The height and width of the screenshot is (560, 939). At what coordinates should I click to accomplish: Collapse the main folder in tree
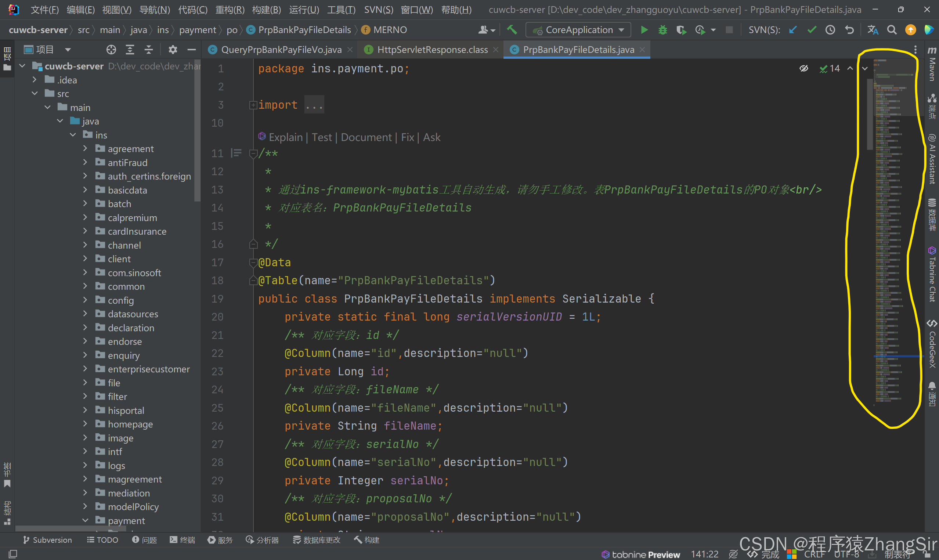pos(47,107)
